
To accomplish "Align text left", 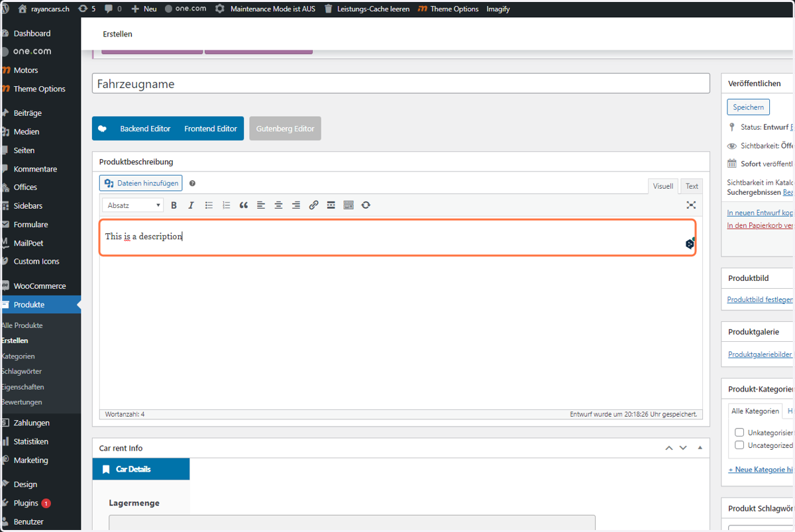I will [x=261, y=205].
